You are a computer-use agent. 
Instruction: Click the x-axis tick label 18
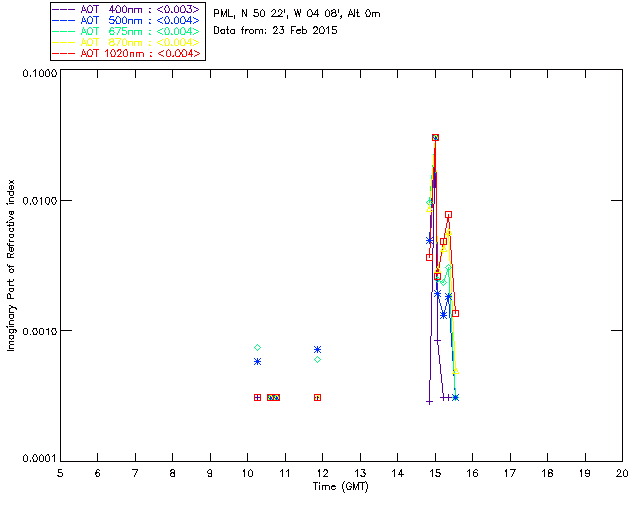pos(548,474)
